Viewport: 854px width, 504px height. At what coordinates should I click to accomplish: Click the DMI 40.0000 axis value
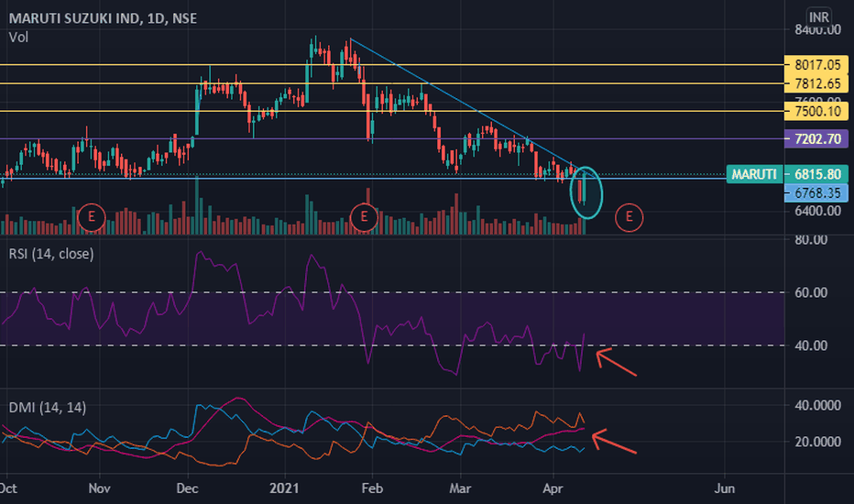pyautogui.click(x=817, y=405)
